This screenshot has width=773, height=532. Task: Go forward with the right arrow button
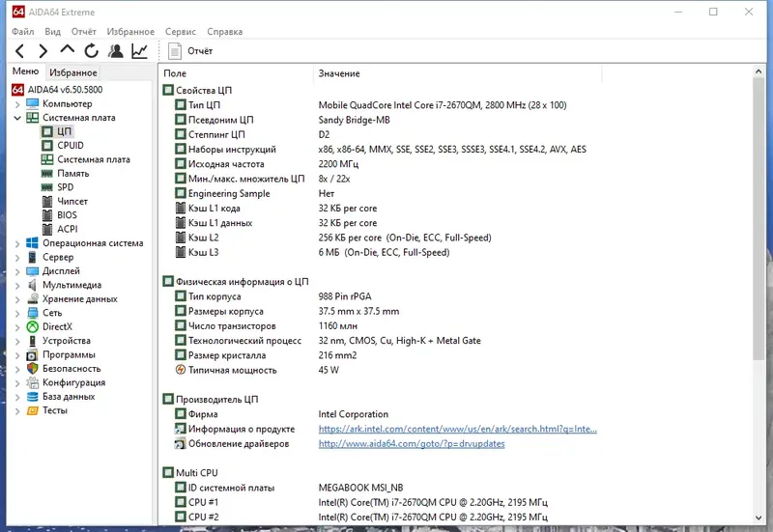click(x=43, y=51)
